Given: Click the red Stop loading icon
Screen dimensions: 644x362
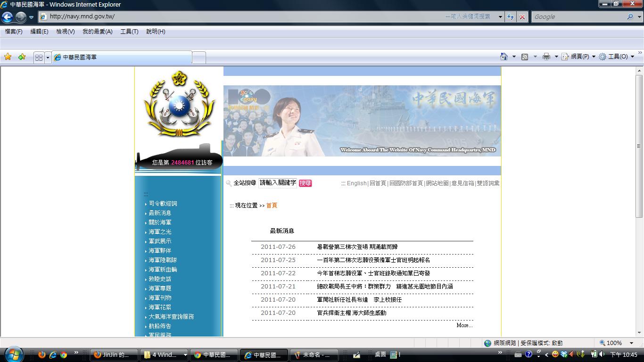Looking at the screenshot, I should (522, 16).
